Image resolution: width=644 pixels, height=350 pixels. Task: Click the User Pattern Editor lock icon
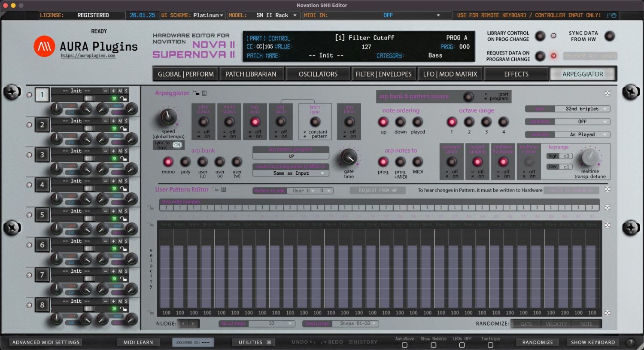tap(215, 189)
